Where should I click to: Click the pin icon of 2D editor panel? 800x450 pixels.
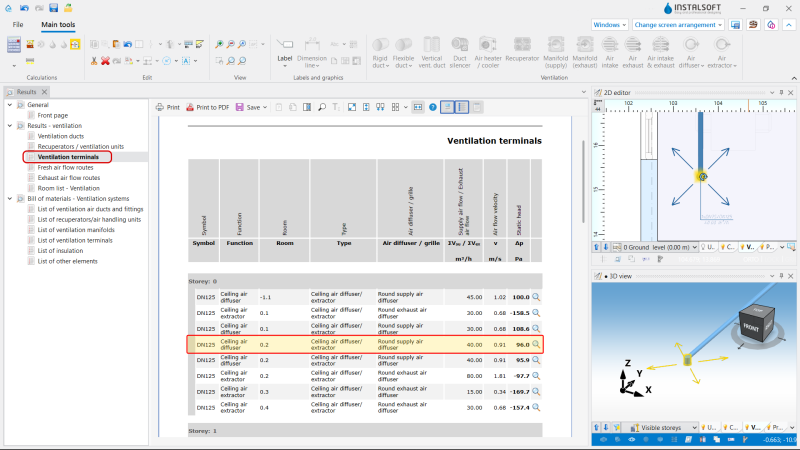[781, 92]
